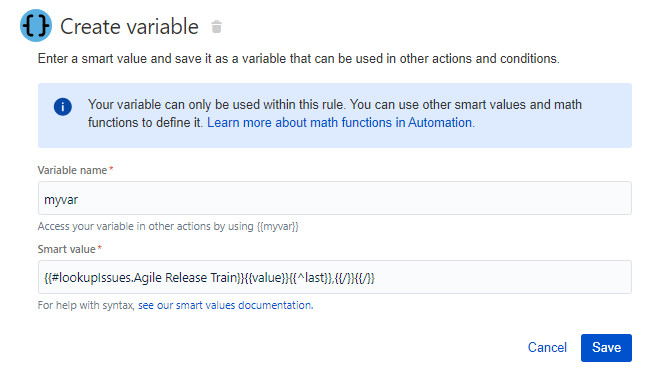The image size is (672, 380).
Task: Click the Smart value label
Action: [66, 249]
